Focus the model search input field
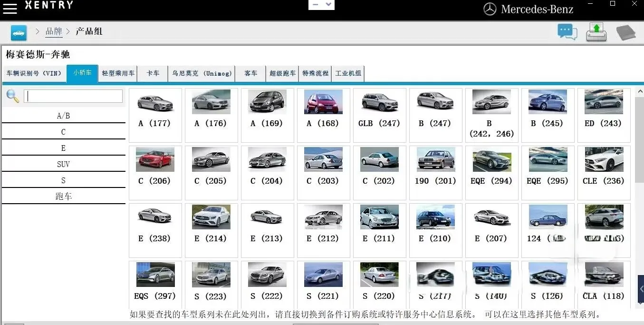The image size is (644, 325). coord(73,96)
